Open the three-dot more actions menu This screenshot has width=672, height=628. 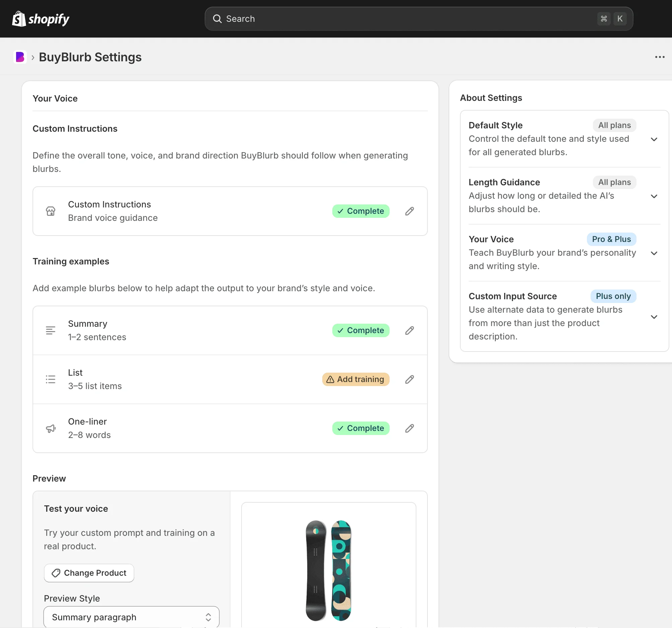[660, 57]
